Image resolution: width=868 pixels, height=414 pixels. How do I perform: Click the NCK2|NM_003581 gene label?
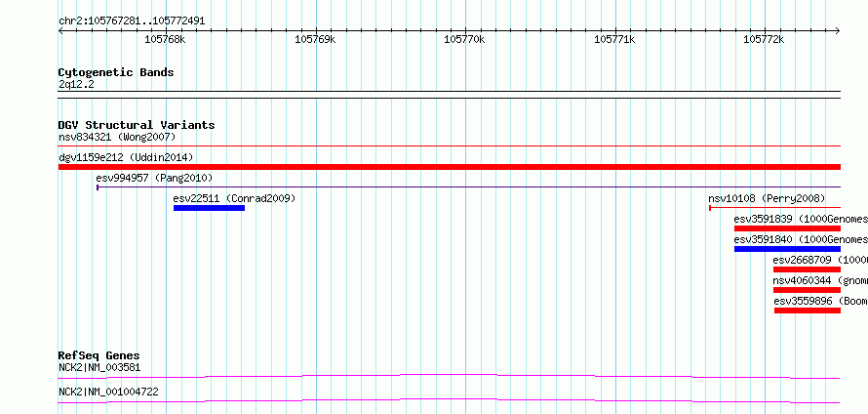click(99, 367)
